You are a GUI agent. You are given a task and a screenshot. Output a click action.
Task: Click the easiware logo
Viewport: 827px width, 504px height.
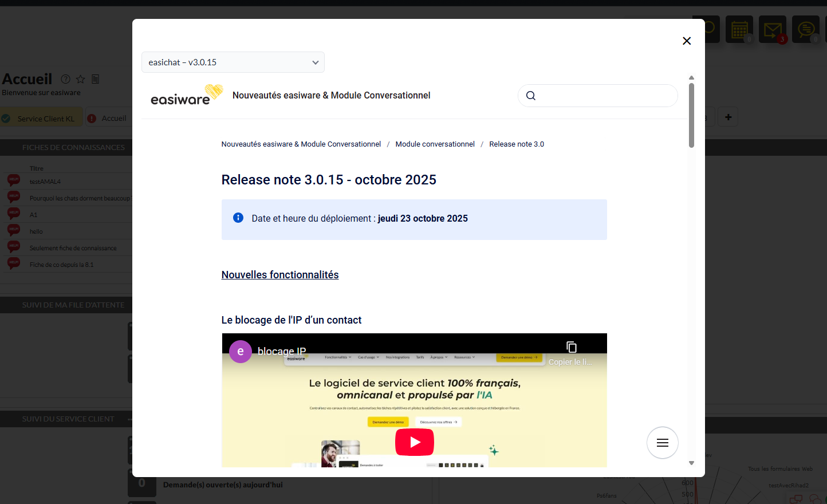point(186,96)
